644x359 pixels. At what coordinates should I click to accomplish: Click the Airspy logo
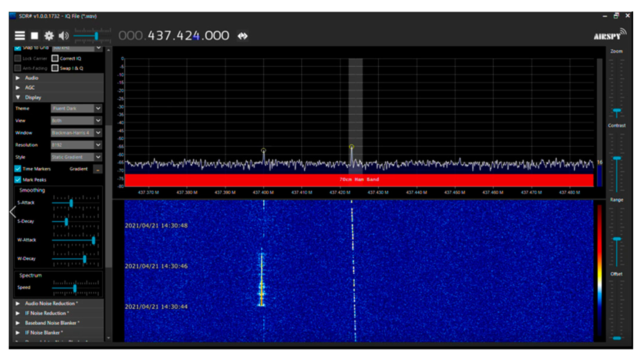pos(610,35)
